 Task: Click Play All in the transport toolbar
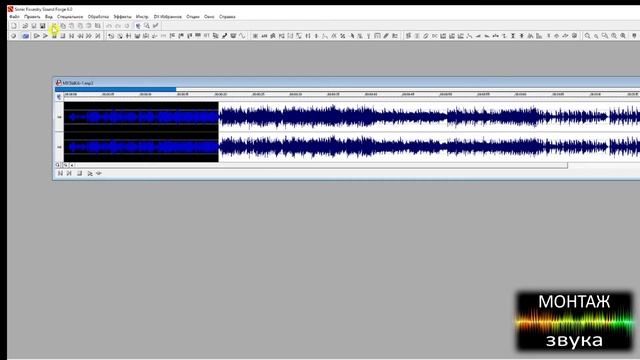click(36, 36)
